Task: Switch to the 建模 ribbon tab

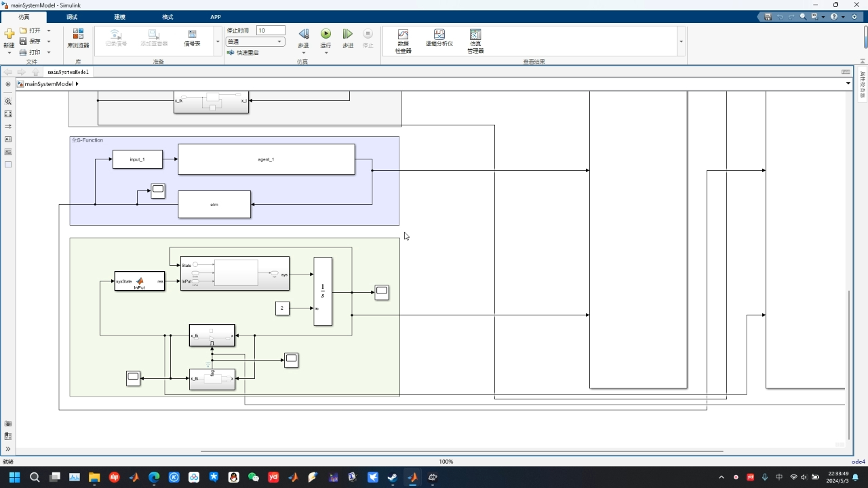Action: tap(119, 17)
